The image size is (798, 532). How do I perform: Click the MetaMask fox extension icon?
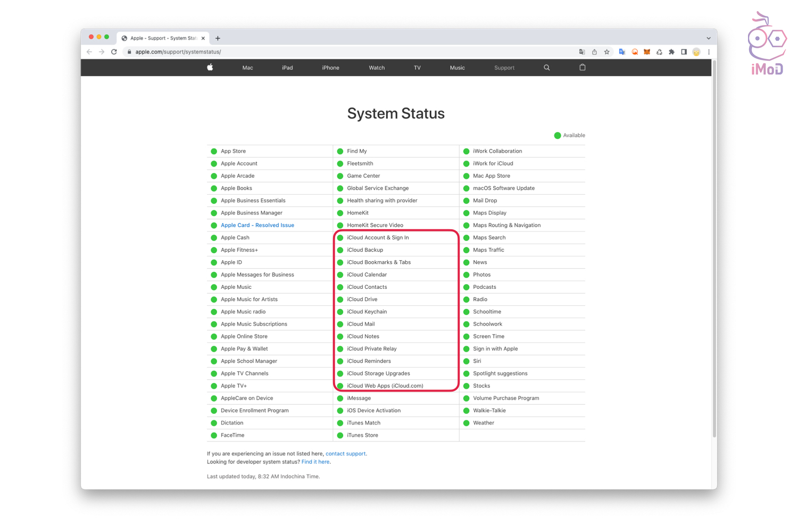pos(647,52)
